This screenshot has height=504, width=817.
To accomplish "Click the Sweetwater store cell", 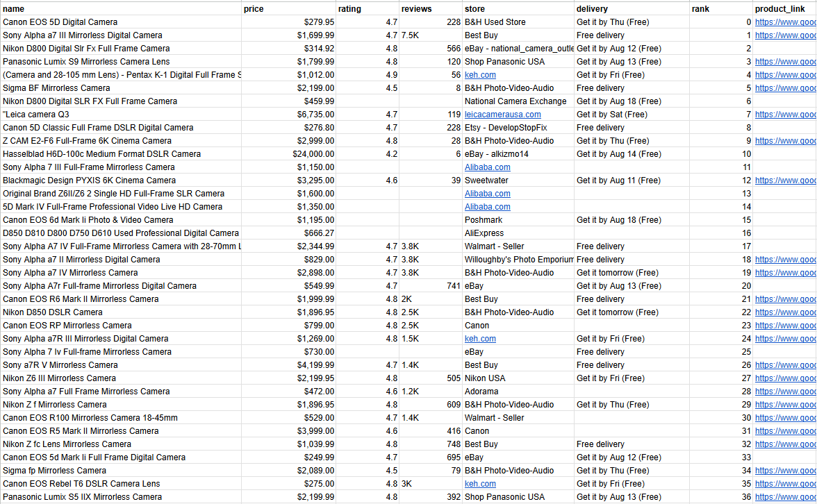I will pos(518,180).
